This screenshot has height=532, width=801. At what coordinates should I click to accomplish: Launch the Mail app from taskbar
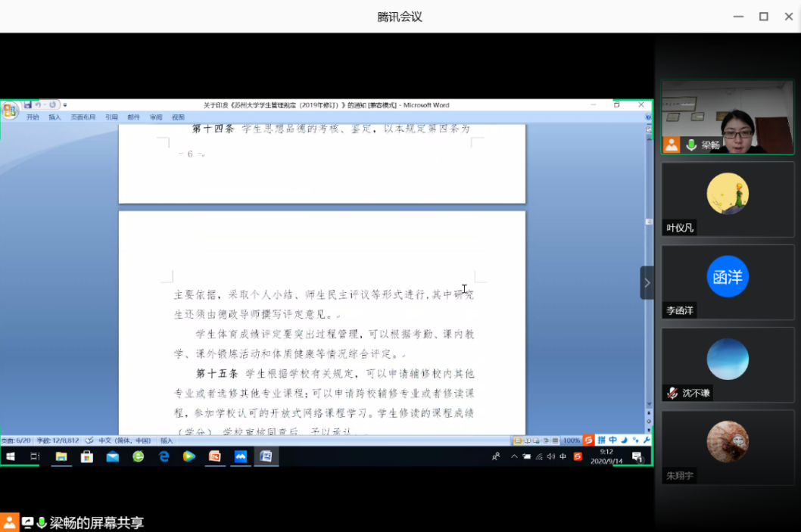coord(113,456)
